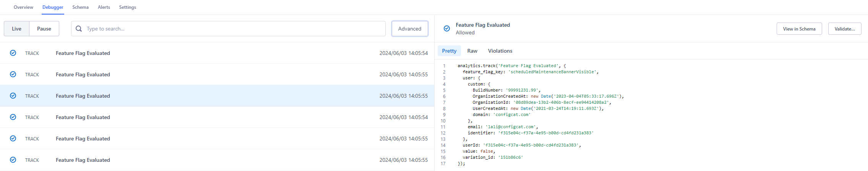This screenshot has height=171, width=868.
Task: Select the highlighted Feature Flag Evaluated event
Action: [x=217, y=96]
